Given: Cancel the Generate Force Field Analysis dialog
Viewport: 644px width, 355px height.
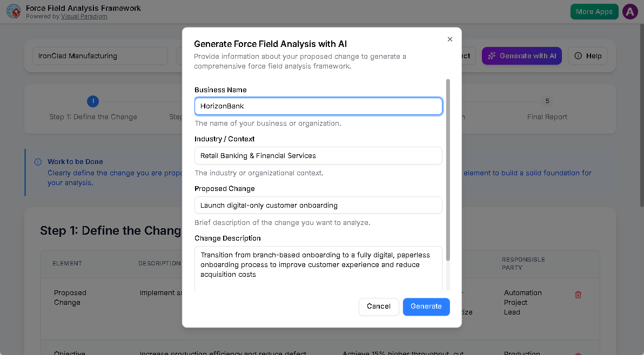Looking at the screenshot, I should [379, 306].
